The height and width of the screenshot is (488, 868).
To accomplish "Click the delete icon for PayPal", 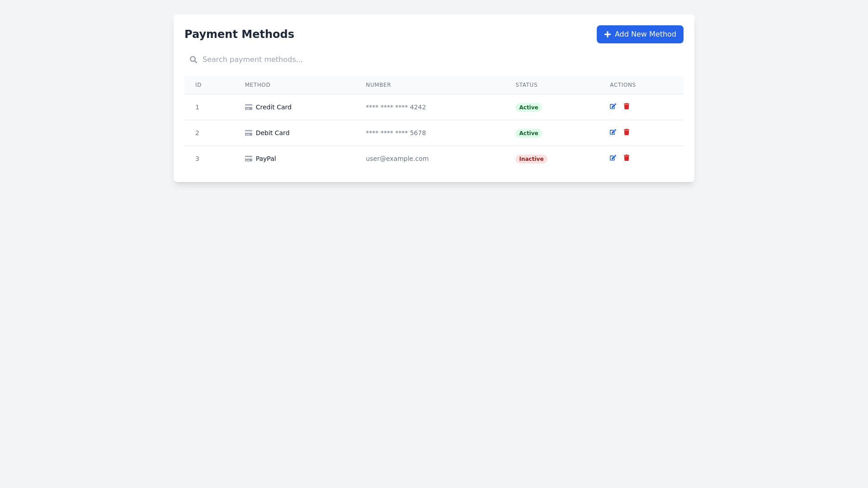I will (627, 158).
